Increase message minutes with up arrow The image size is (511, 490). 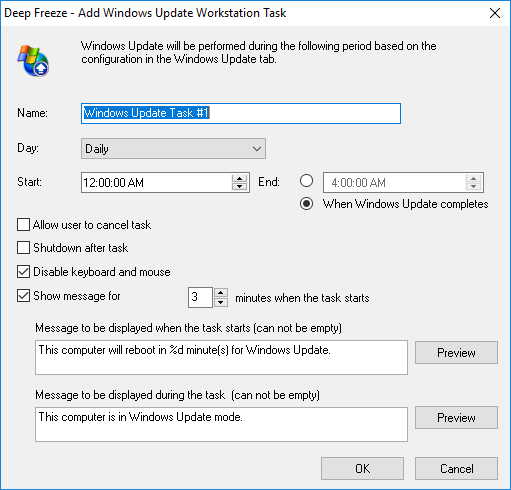[x=220, y=293]
